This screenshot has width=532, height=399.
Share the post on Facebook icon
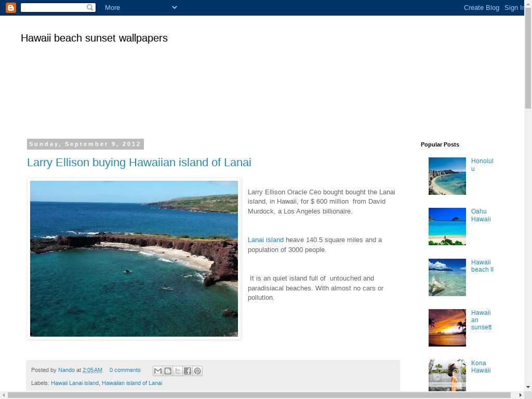[x=188, y=371]
